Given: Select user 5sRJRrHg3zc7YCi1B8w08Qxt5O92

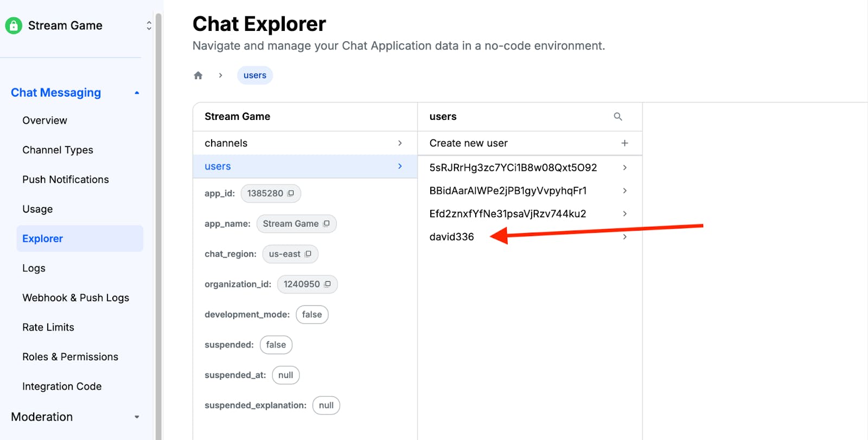Looking at the screenshot, I should [x=513, y=168].
